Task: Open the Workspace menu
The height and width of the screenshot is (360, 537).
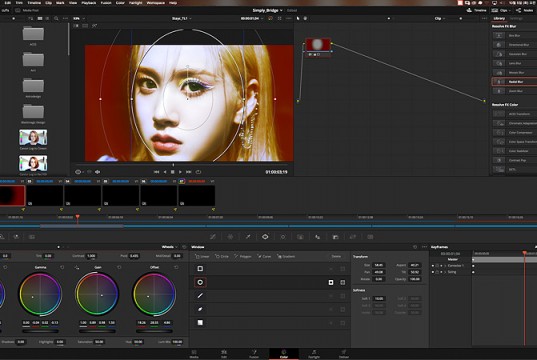Action: tap(155, 3)
